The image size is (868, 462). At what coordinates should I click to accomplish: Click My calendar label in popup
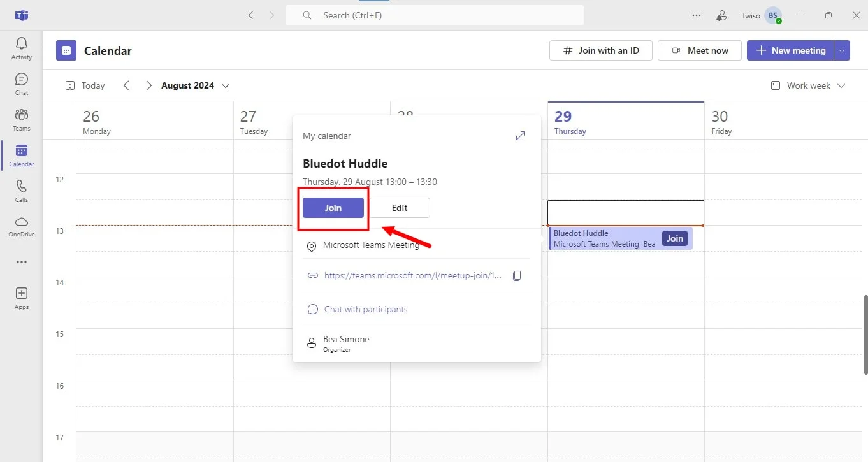[327, 136]
